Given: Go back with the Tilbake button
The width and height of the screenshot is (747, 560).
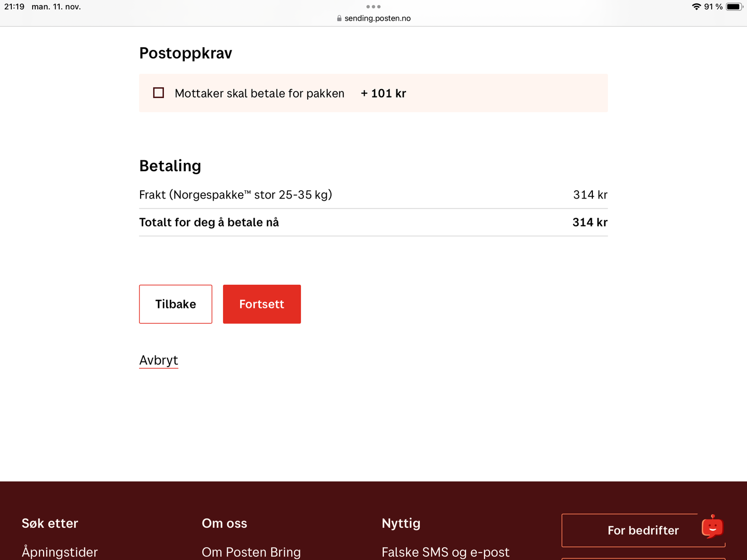Looking at the screenshot, I should coord(175,304).
